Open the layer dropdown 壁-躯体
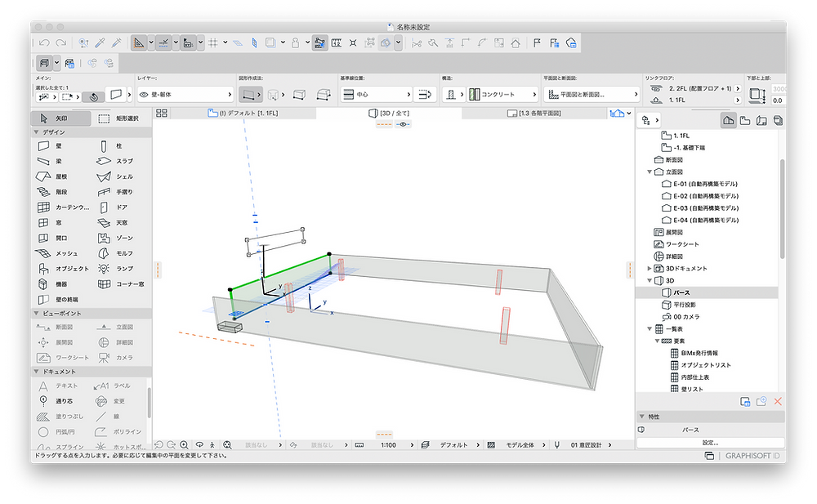 pyautogui.click(x=185, y=94)
